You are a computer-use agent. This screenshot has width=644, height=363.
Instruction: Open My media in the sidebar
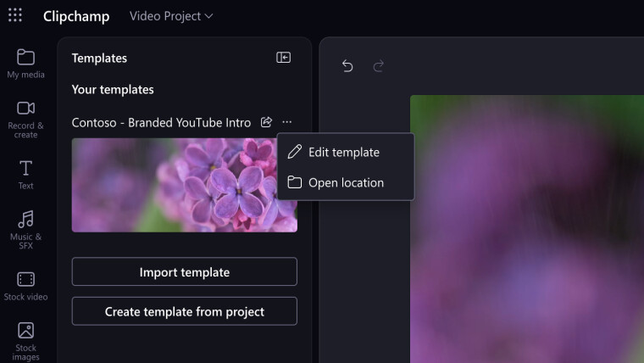pos(25,64)
